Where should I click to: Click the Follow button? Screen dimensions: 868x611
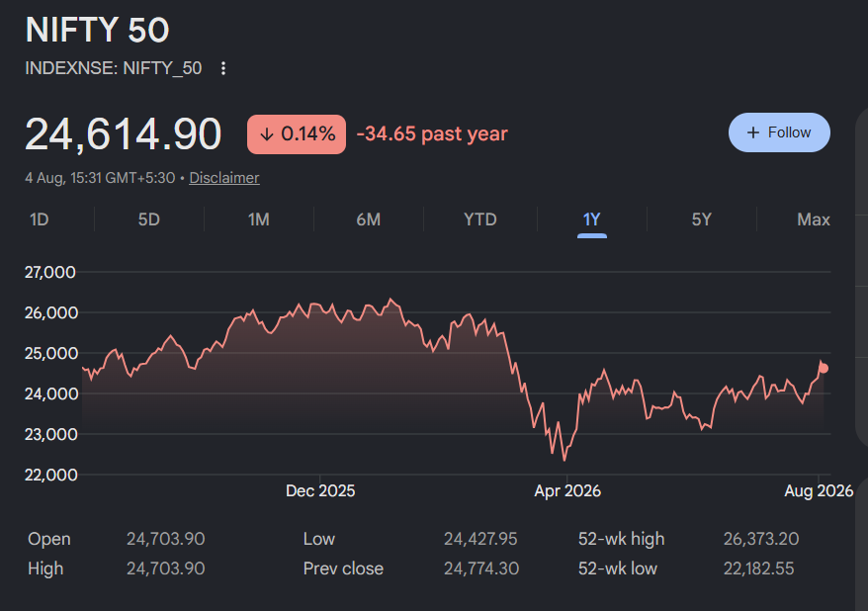[779, 132]
